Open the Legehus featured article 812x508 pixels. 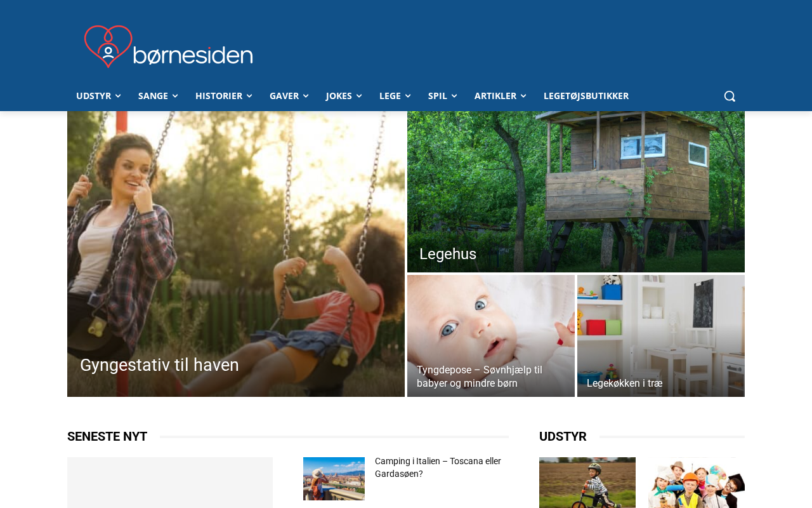(448, 254)
